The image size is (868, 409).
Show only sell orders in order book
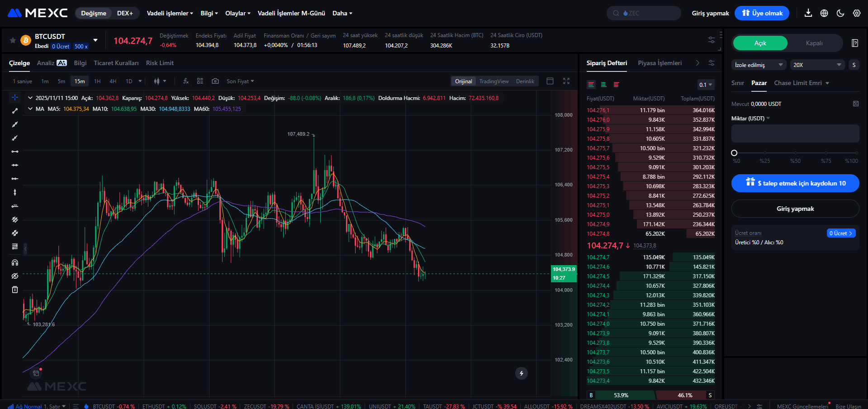point(616,85)
